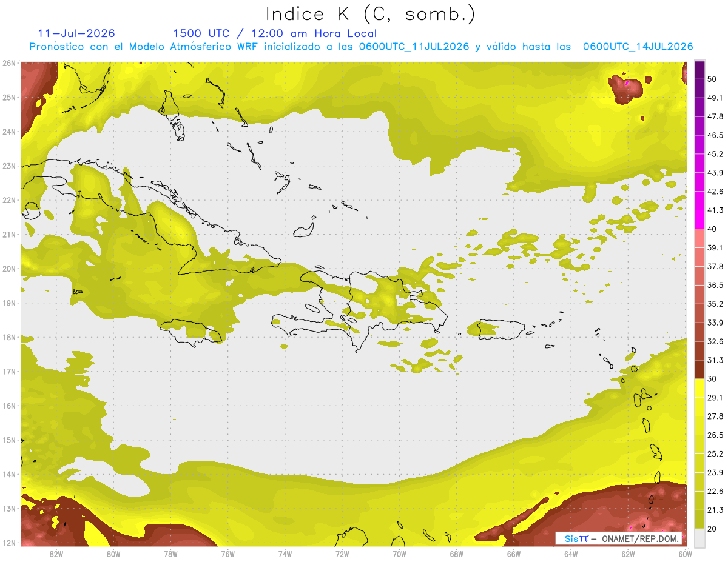Click the WRF forecast initialization description line
Viewport: 728px width, 562px height.
coord(362,47)
